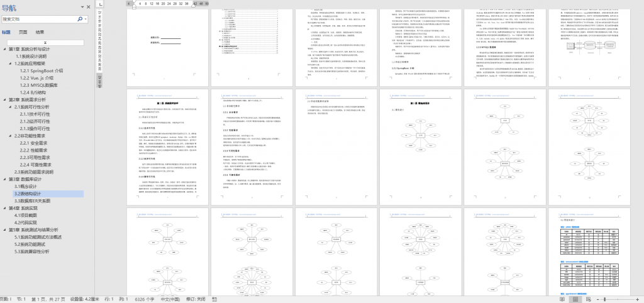Go to heading 3.3数据库ER关系图
Image resolution: width=644 pixels, height=303 pixels.
coord(32,201)
